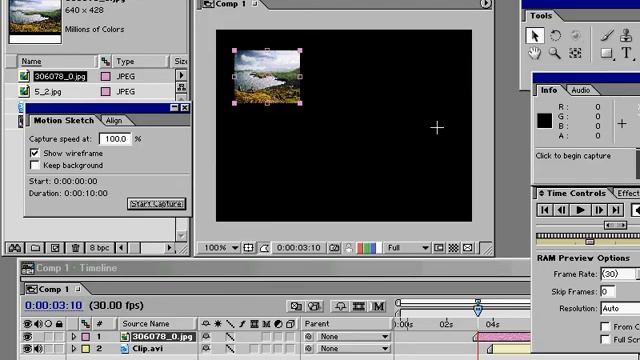The height and width of the screenshot is (360, 640).
Task: Click the flowchart icon in Project panel
Action: tap(181, 87)
